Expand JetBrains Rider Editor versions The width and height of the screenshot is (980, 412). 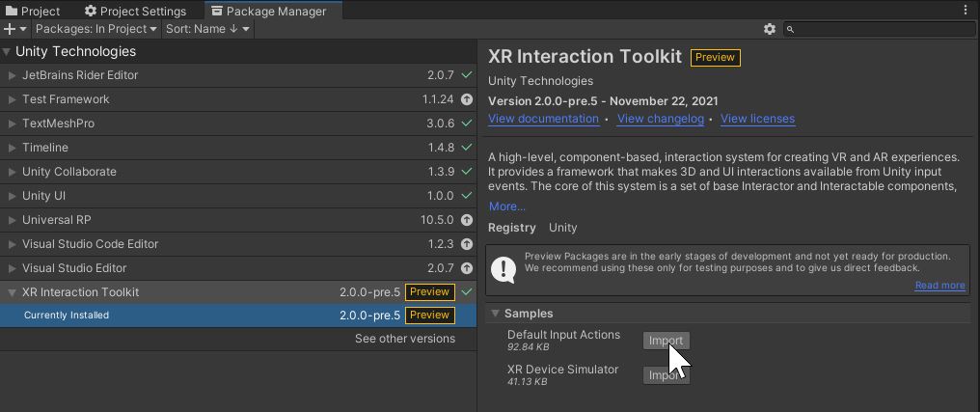[12, 75]
